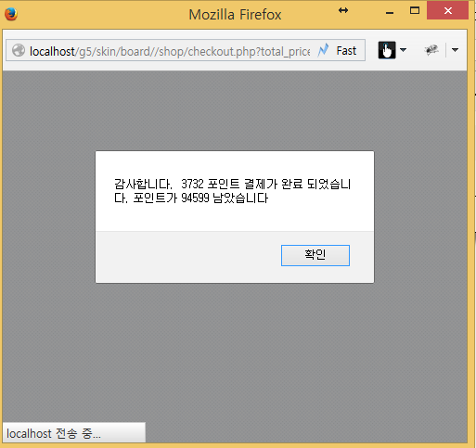Click the Firefox logo in title bar
The height and width of the screenshot is (448, 476).
click(x=11, y=14)
